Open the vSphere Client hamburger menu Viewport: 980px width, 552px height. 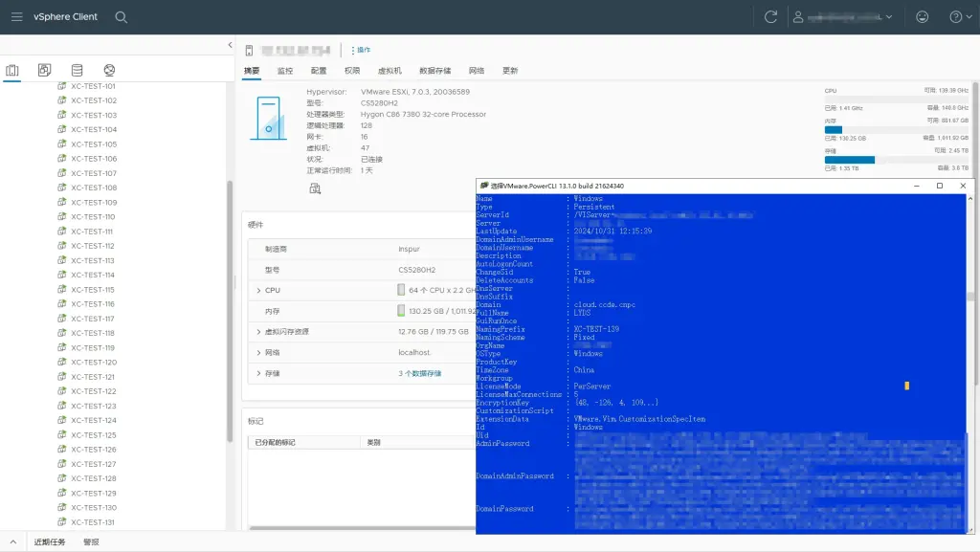[x=15, y=16]
